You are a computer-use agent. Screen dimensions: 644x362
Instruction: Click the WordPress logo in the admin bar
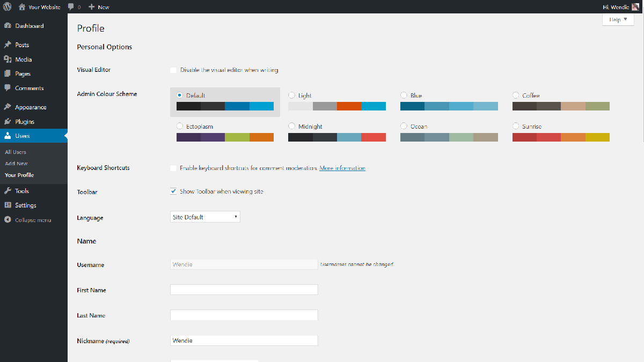tap(6, 7)
